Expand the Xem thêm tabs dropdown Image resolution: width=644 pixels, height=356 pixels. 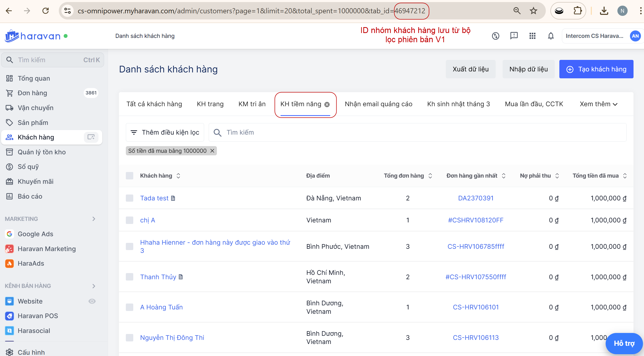pos(598,104)
